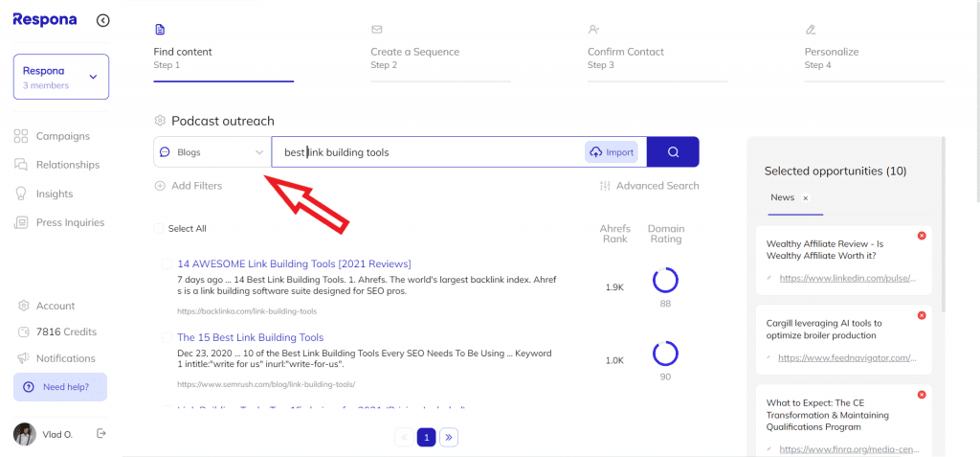
Task: Click the Domain Rating column header
Action: pyautogui.click(x=666, y=234)
